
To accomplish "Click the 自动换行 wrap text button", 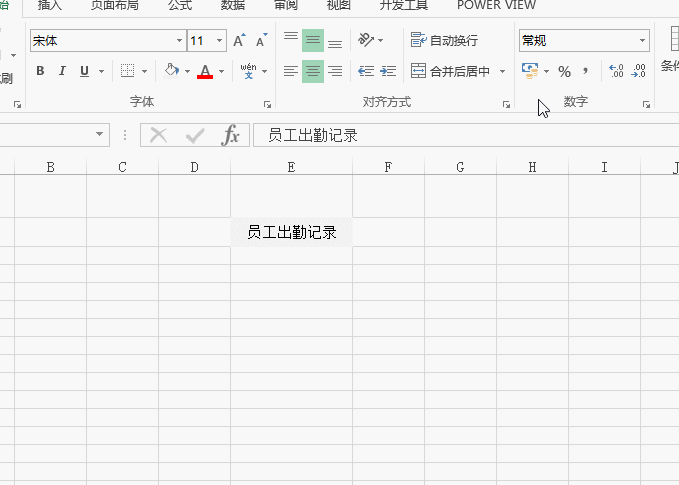I will coord(445,41).
